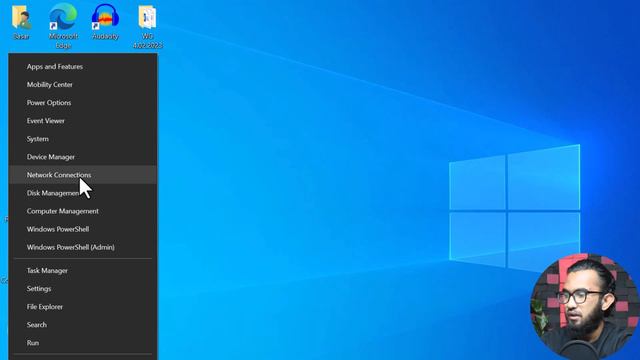The height and width of the screenshot is (360, 640).
Task: Open Apps and Features from the menu
Action: 83,67
